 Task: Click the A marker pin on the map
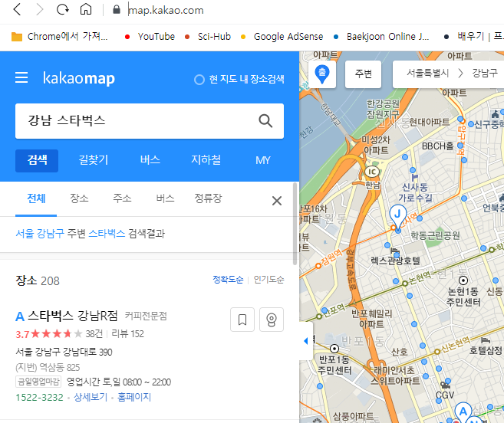point(463,412)
